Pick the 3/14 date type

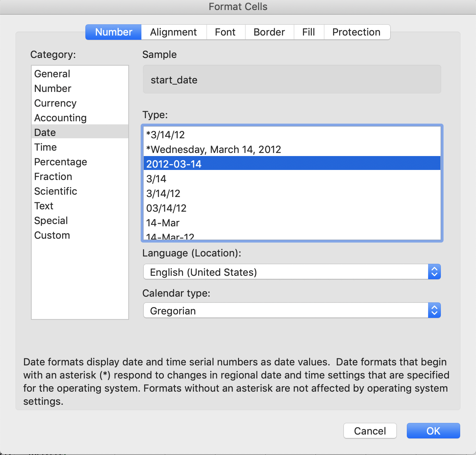point(292,179)
